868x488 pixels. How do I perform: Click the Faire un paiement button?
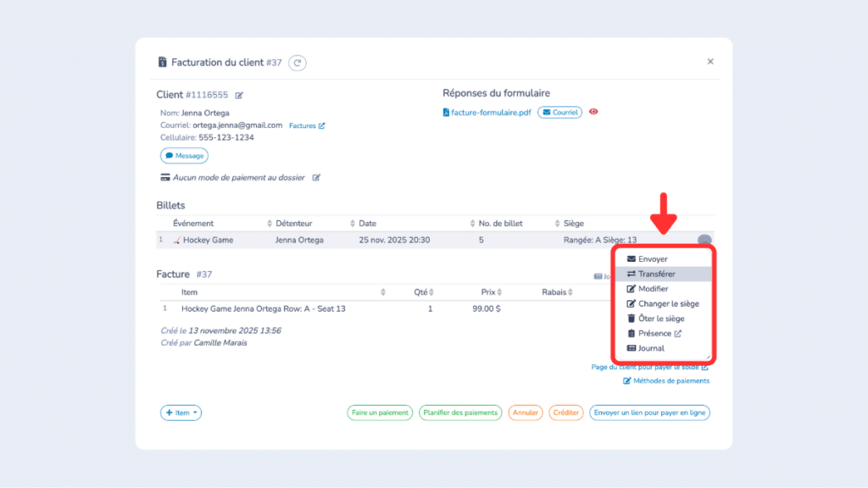pos(379,413)
